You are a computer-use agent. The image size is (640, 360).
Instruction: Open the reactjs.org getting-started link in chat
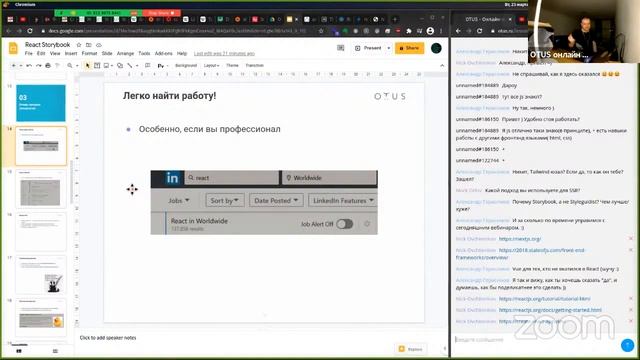pos(550,310)
